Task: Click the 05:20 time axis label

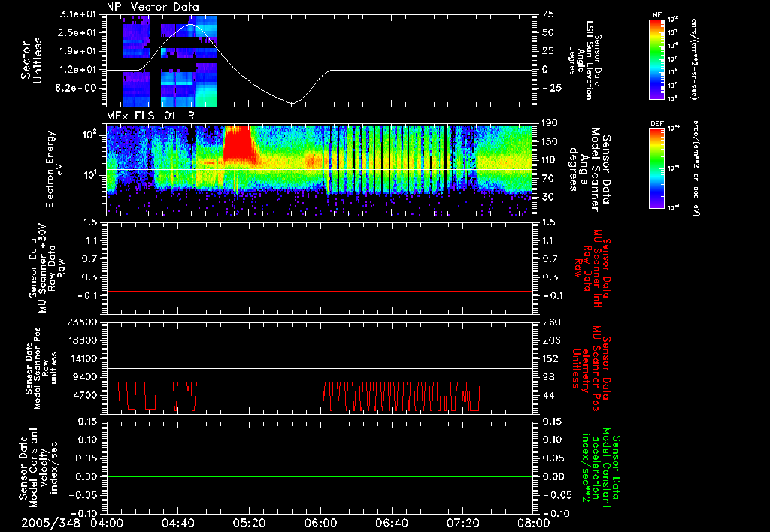Action: point(249,524)
